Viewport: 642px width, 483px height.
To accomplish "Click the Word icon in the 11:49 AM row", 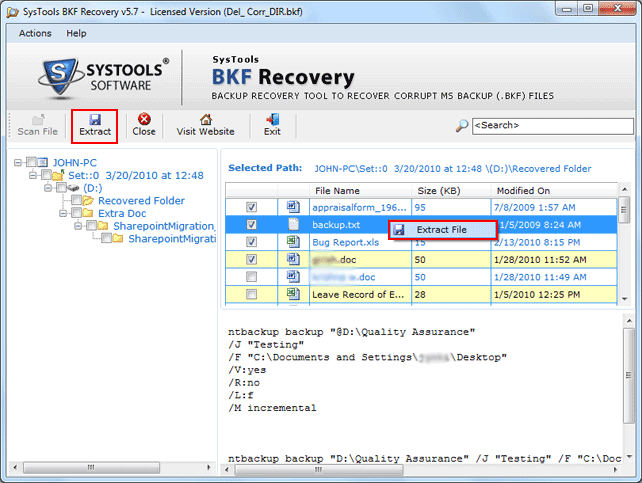I will pyautogui.click(x=293, y=276).
